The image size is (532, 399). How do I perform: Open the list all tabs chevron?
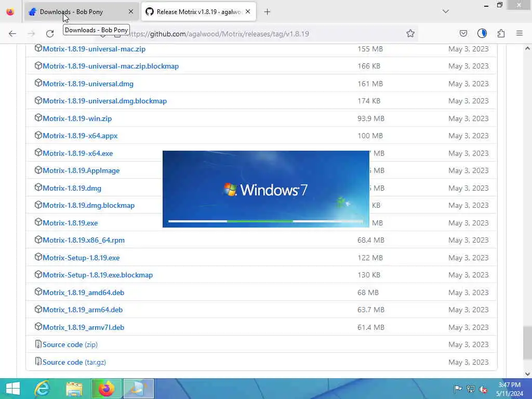point(445,11)
